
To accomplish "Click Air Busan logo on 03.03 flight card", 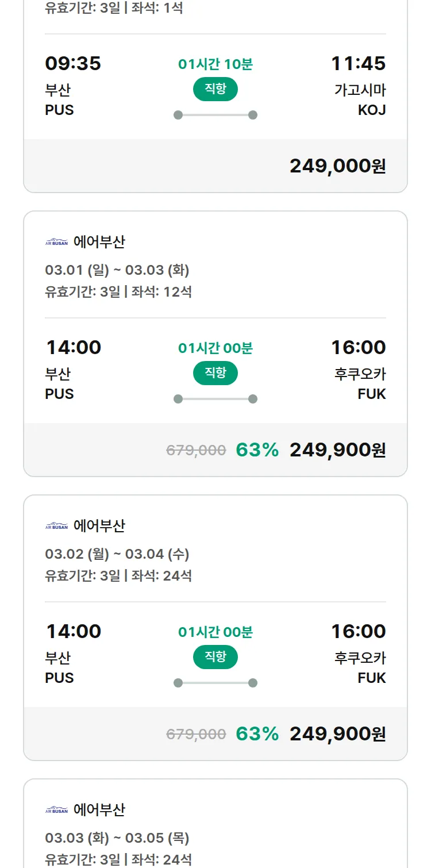I will click(x=56, y=810).
